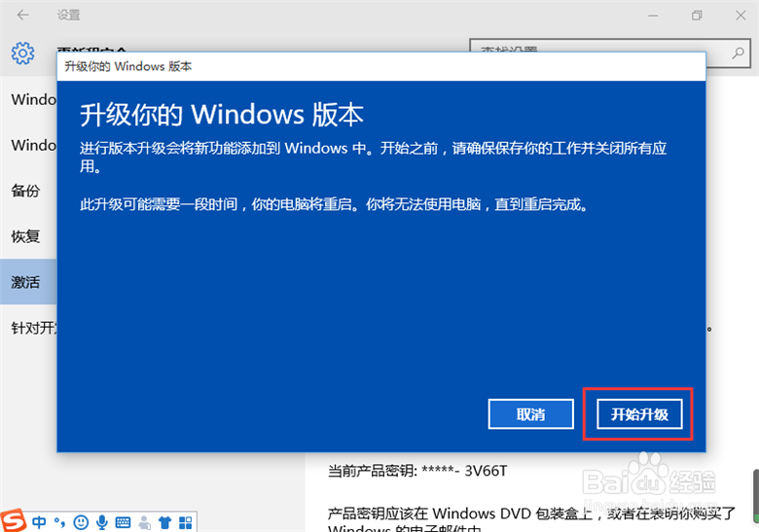Click the user account icon in IME bar
759x532 pixels.
click(144, 522)
